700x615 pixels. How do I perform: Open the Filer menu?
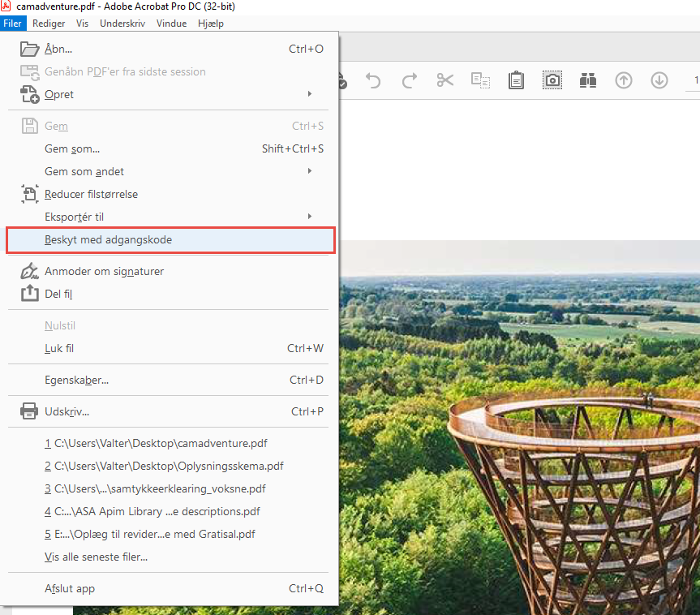click(12, 24)
